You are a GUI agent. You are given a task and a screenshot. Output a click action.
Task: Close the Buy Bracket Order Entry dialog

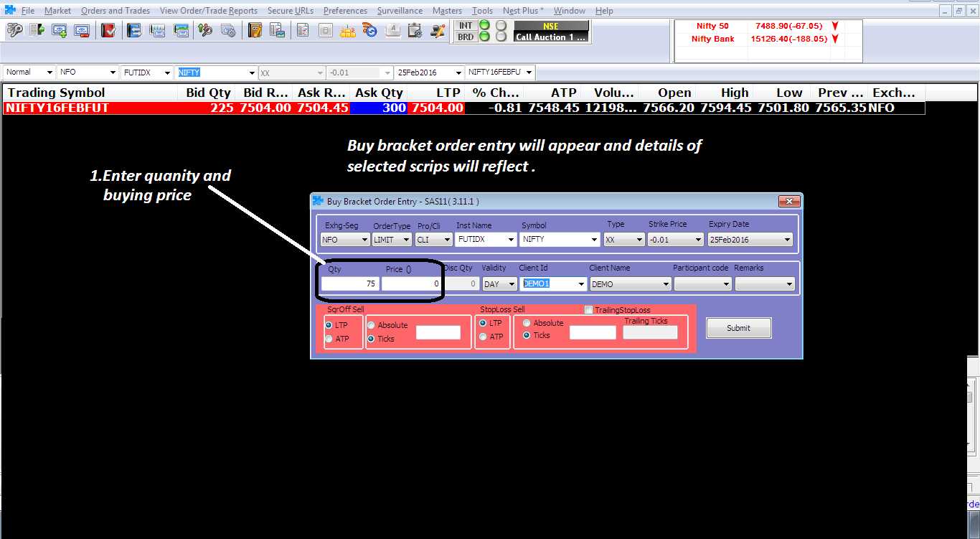[x=788, y=202]
